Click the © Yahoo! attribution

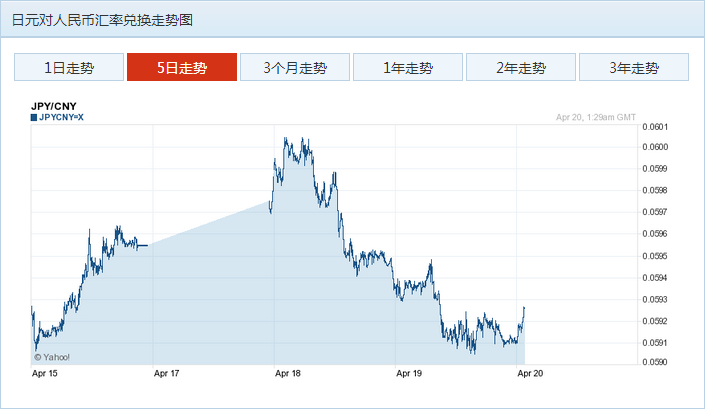pos(52,356)
